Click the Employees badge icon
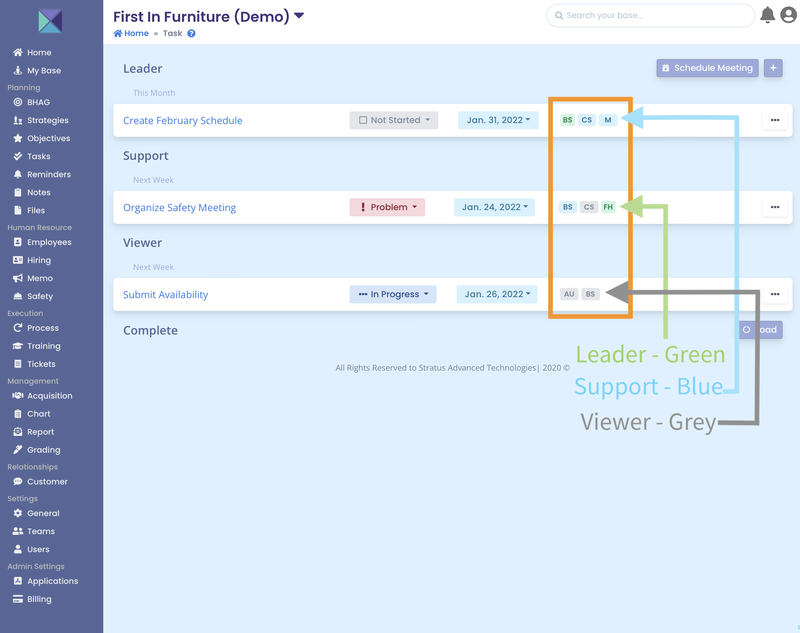 tap(18, 242)
